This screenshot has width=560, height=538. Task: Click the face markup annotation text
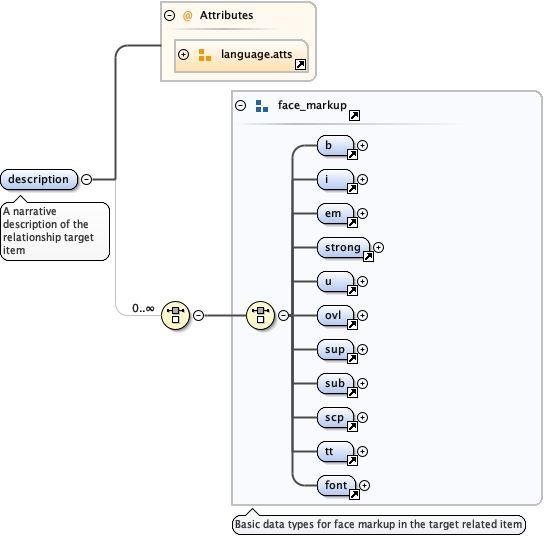(x=379, y=524)
